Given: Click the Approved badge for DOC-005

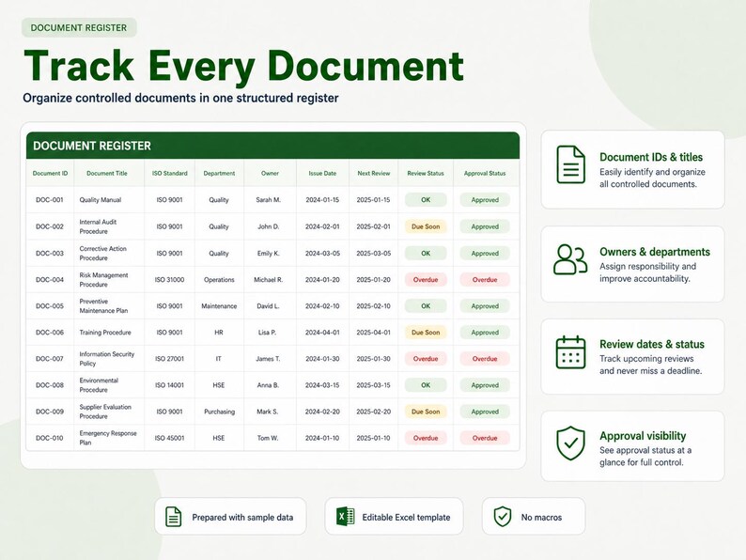Looking at the screenshot, I should (x=485, y=306).
